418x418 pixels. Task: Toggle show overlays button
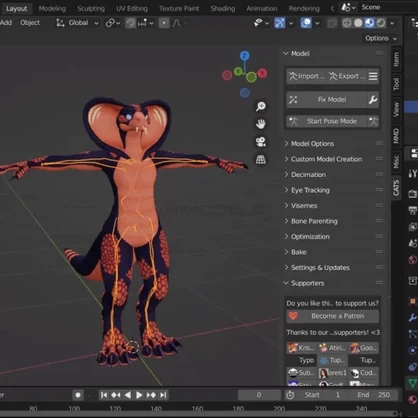tap(306, 23)
